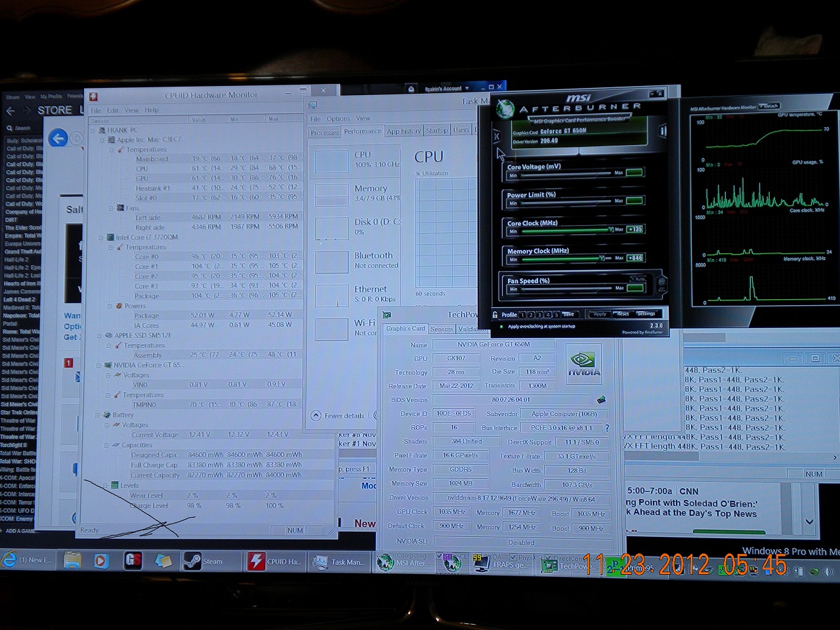The width and height of the screenshot is (840, 630).
Task: Click the Reset button in Afterburner
Action: [623, 314]
